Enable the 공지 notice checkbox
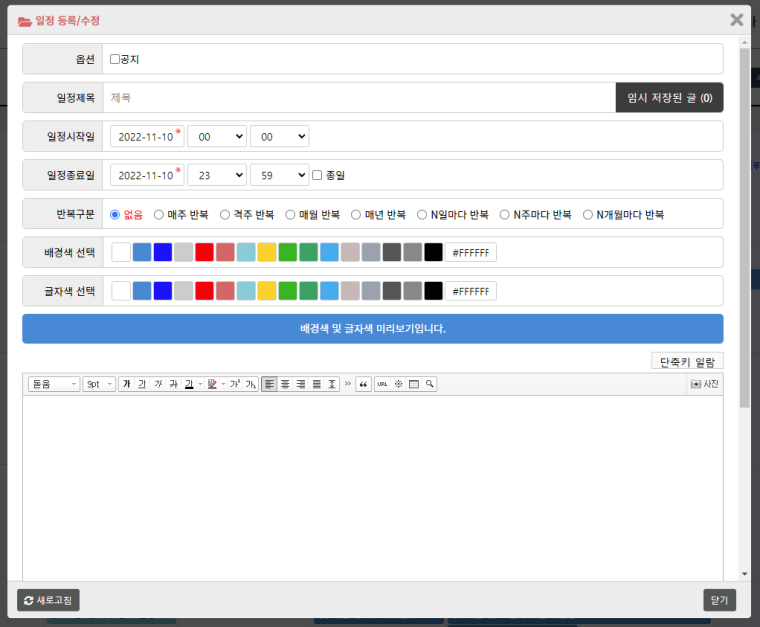This screenshot has height=627, width=760. click(x=115, y=59)
